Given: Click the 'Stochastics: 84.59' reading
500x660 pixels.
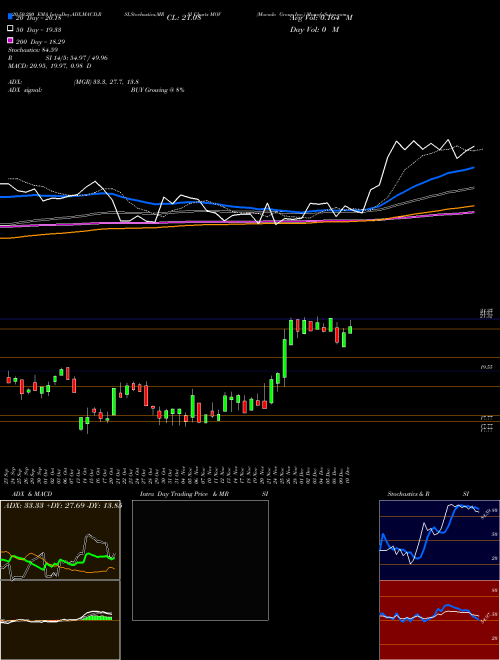Looking at the screenshot, I should tap(33, 50).
